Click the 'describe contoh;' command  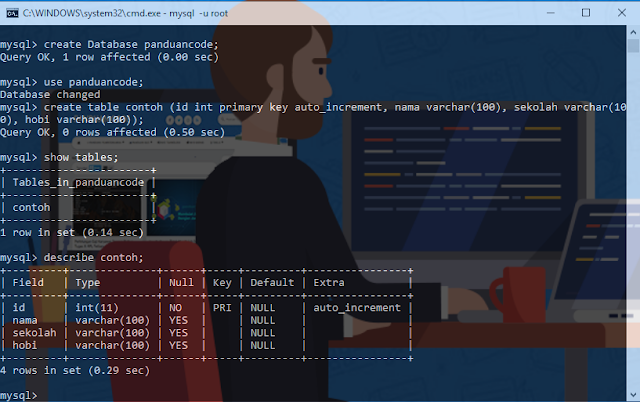pyautogui.click(x=93, y=258)
